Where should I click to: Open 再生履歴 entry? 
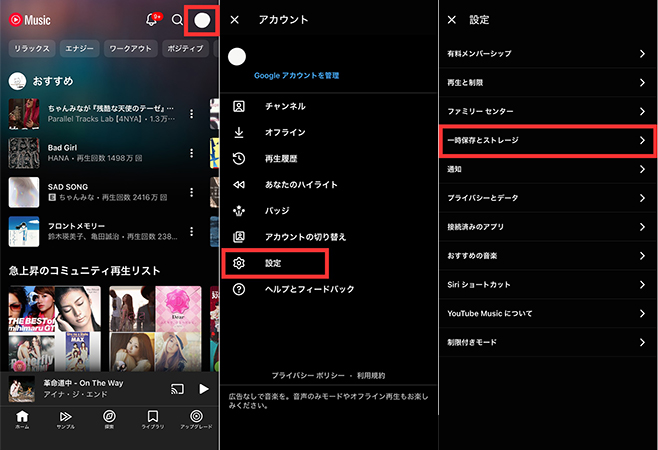(329, 158)
